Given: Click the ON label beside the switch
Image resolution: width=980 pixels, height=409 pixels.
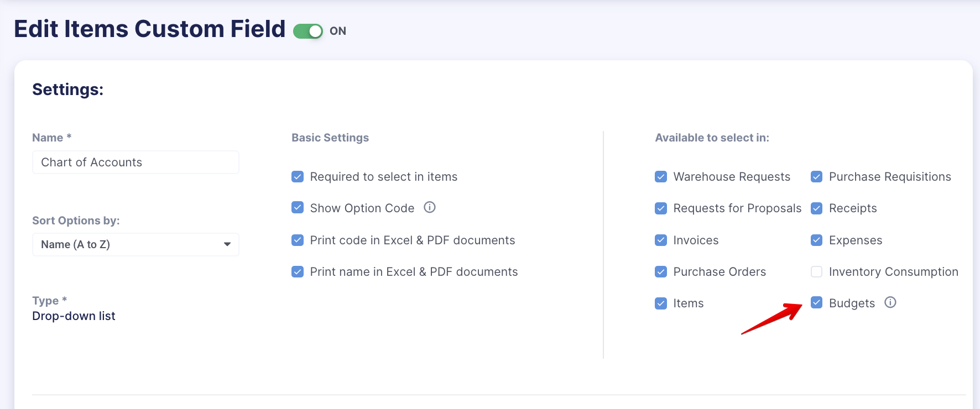Looking at the screenshot, I should [338, 31].
